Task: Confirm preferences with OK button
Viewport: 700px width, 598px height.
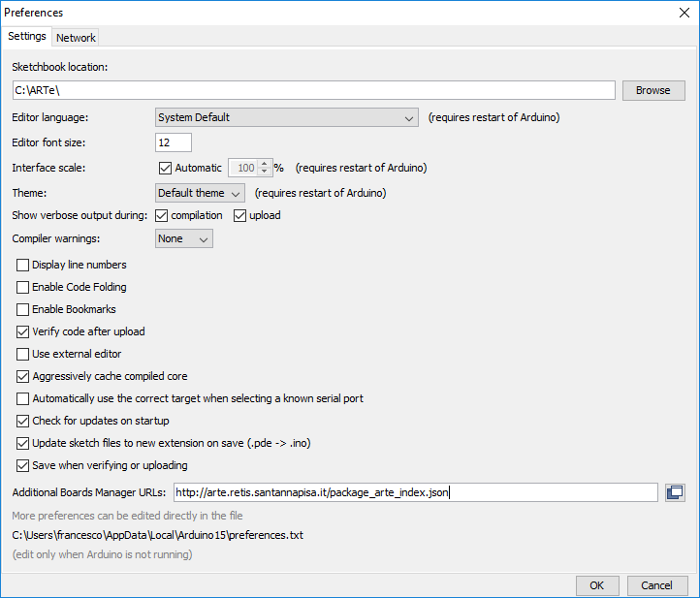Action: coord(597,585)
